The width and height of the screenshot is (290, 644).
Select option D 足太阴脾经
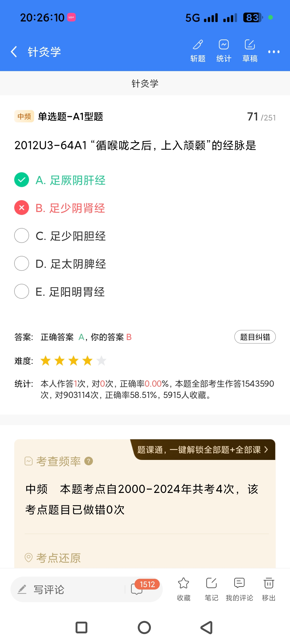click(x=22, y=264)
